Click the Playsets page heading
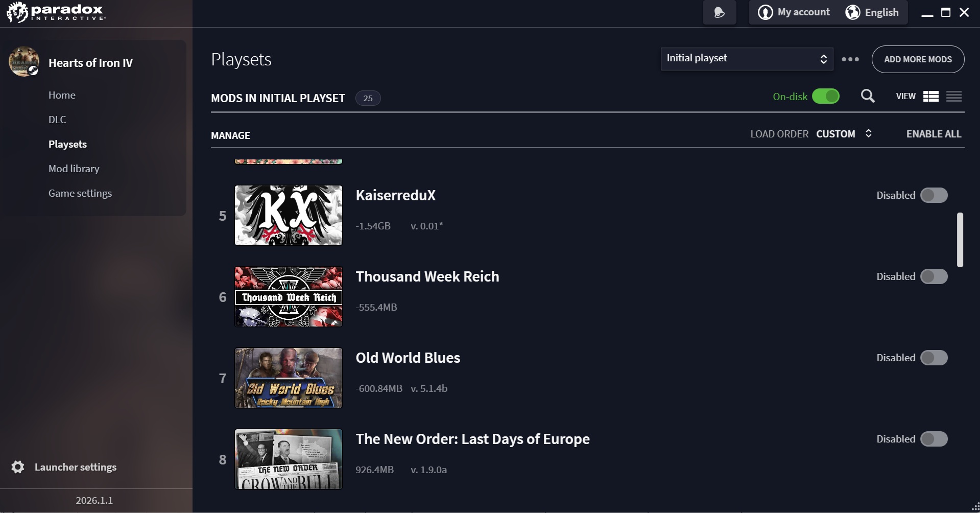The image size is (980, 513). [x=241, y=59]
